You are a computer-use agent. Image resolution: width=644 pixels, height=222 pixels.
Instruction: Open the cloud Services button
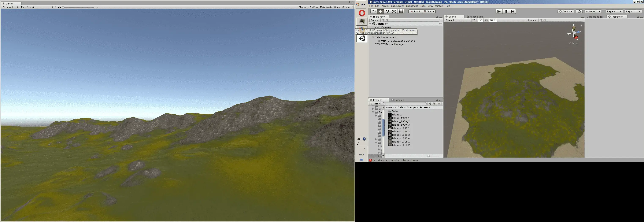[x=579, y=11]
